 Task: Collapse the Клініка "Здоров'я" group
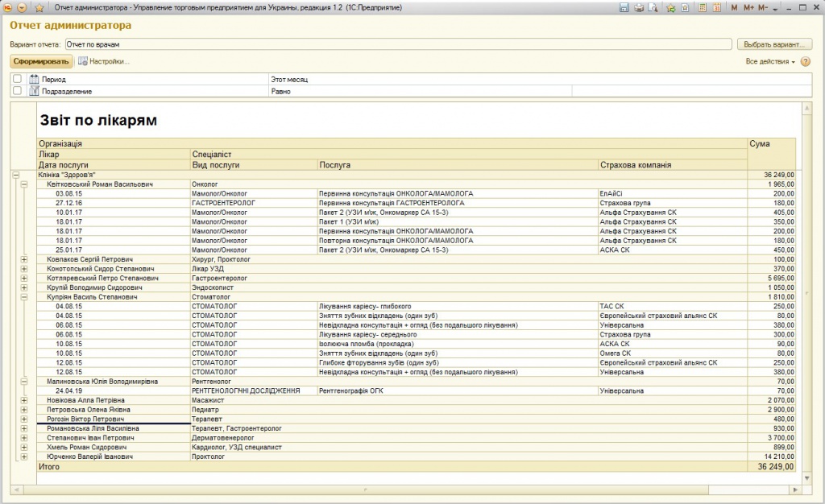pyautogui.click(x=16, y=175)
